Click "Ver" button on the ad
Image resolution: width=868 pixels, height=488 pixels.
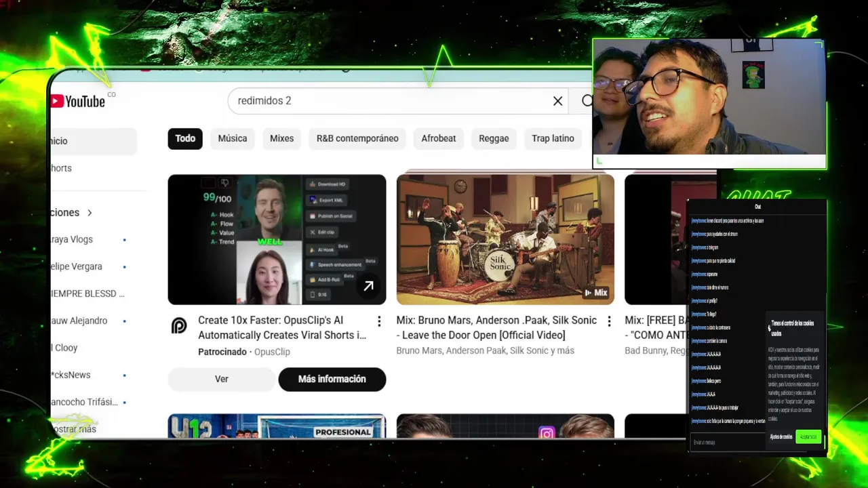pyautogui.click(x=222, y=379)
